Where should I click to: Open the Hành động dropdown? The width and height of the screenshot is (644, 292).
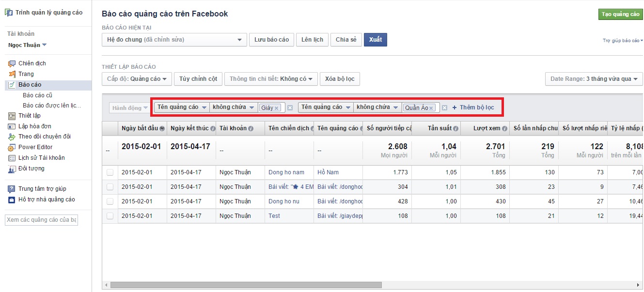130,108
